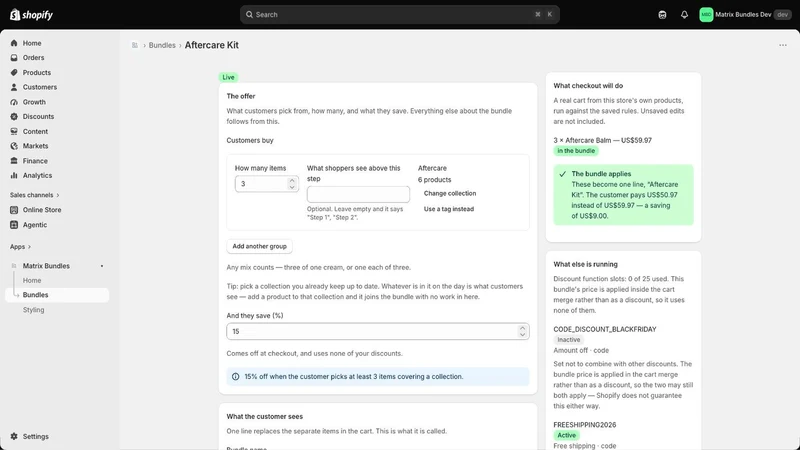Click Add another group button

coord(259,246)
